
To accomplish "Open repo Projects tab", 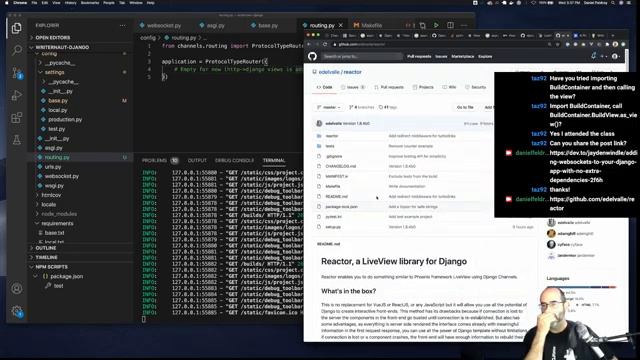I will (x=423, y=87).
